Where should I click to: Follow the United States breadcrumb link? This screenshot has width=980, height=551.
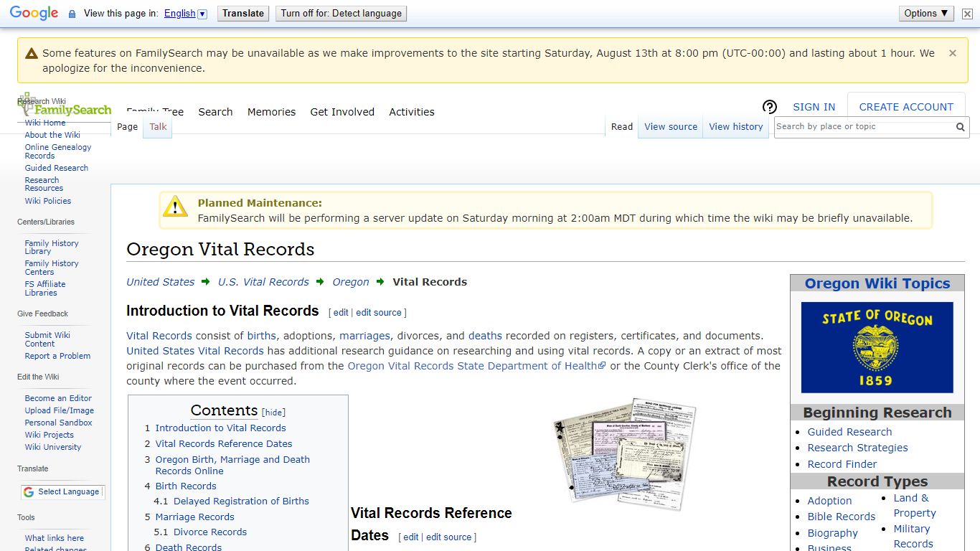click(x=161, y=282)
